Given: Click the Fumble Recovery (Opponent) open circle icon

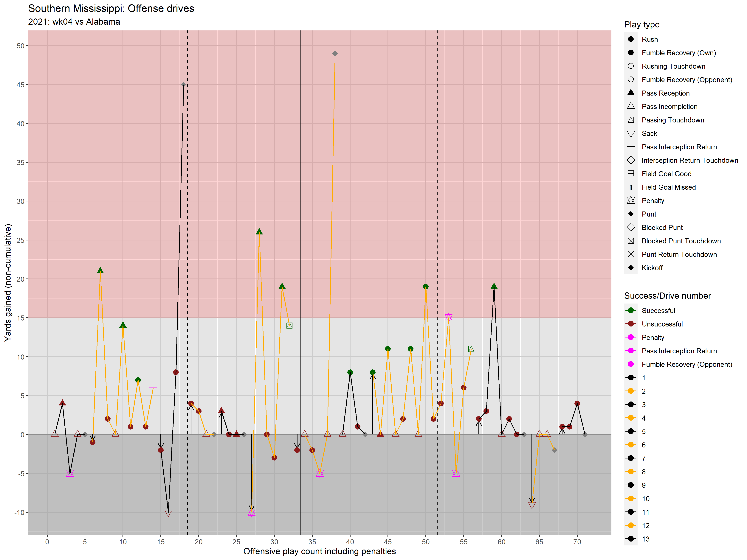Looking at the screenshot, I should [x=630, y=80].
